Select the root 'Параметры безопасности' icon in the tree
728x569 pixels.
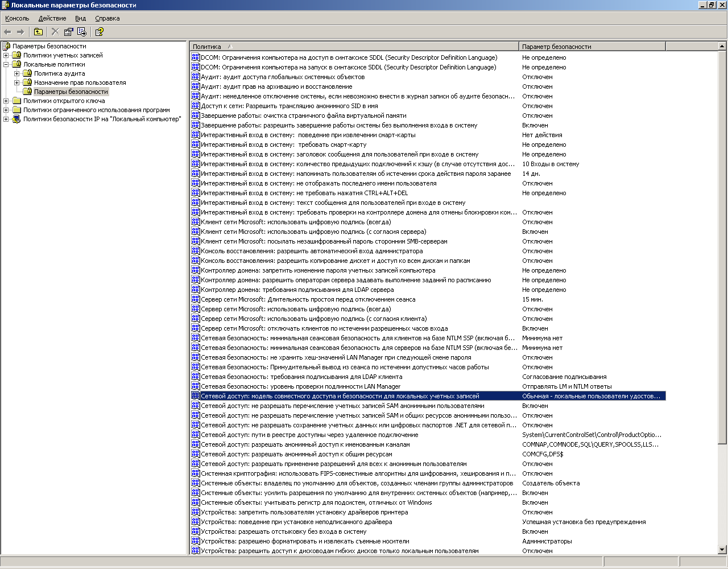(x=6, y=46)
